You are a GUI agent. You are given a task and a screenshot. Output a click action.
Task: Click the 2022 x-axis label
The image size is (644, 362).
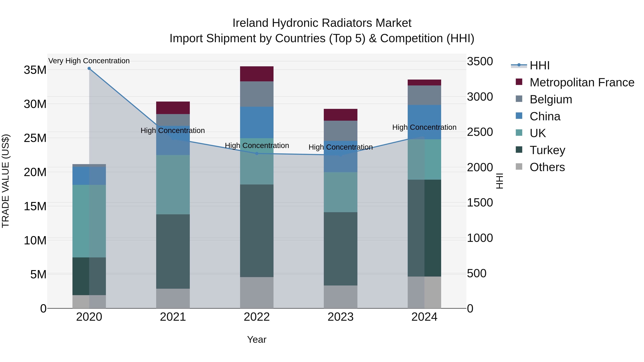pyautogui.click(x=257, y=317)
